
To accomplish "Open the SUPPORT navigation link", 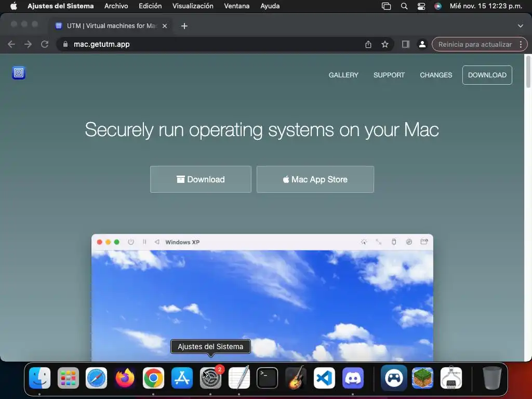I will coord(389,75).
